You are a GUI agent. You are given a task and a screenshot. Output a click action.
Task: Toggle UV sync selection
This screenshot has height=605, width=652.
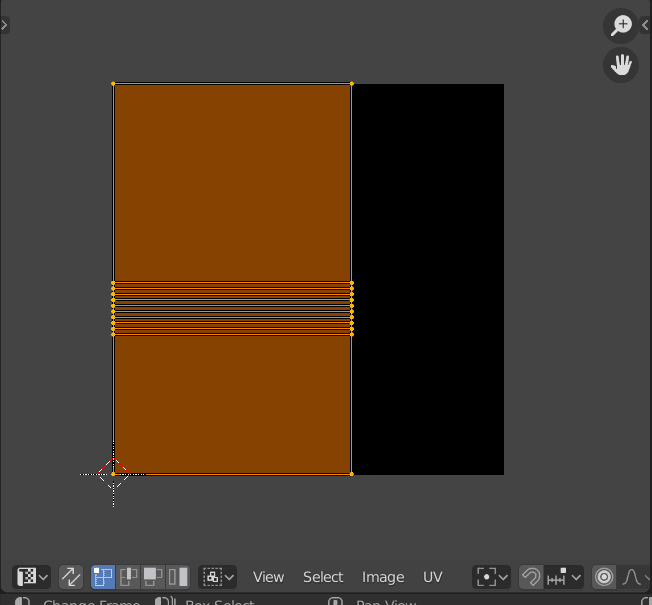71,577
